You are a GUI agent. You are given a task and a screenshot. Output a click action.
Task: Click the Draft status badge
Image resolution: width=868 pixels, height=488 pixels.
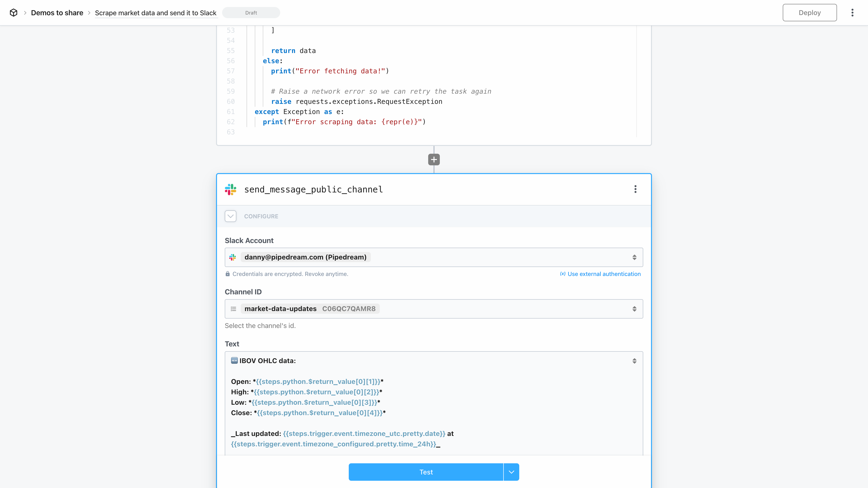pos(251,13)
